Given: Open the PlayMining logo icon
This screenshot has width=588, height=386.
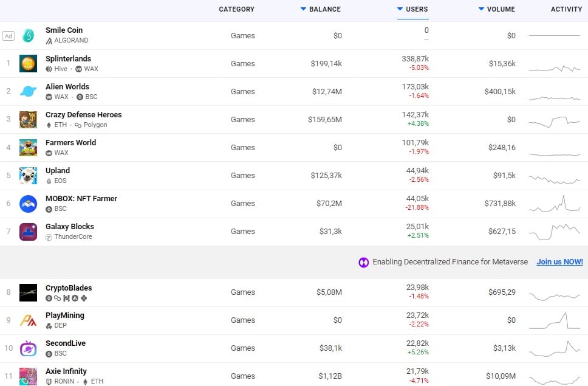Looking at the screenshot, I should point(28,320).
